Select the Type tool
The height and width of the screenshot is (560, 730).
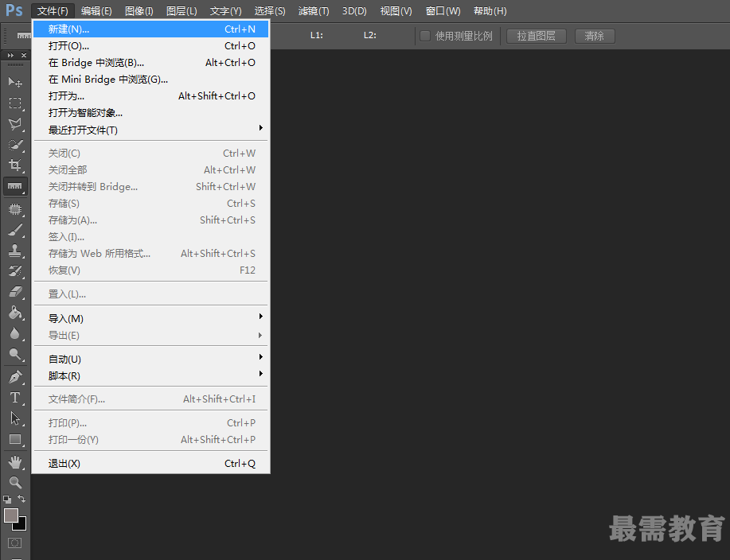coord(15,398)
